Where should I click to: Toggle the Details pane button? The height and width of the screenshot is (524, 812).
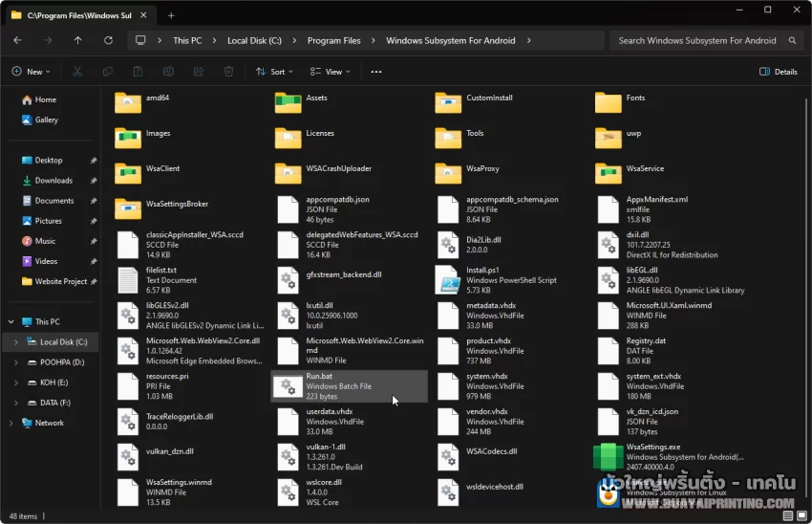[x=779, y=72]
